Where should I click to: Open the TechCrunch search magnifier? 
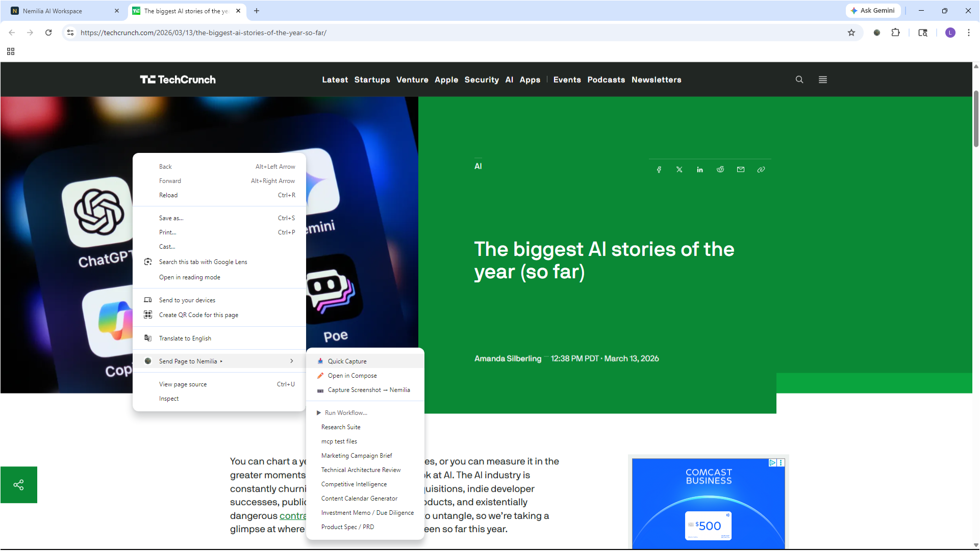[x=799, y=80]
